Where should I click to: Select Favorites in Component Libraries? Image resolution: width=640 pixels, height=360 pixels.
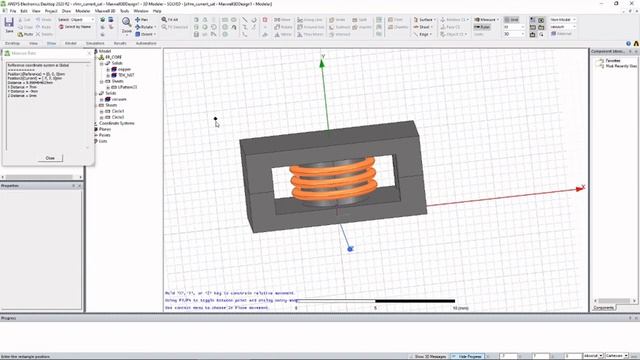pos(613,60)
